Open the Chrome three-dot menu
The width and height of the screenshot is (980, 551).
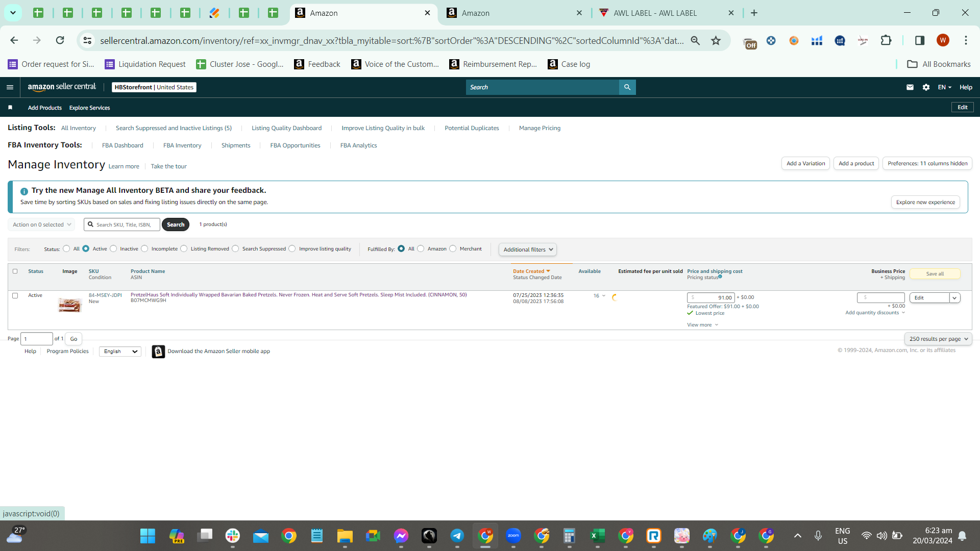[x=966, y=40]
